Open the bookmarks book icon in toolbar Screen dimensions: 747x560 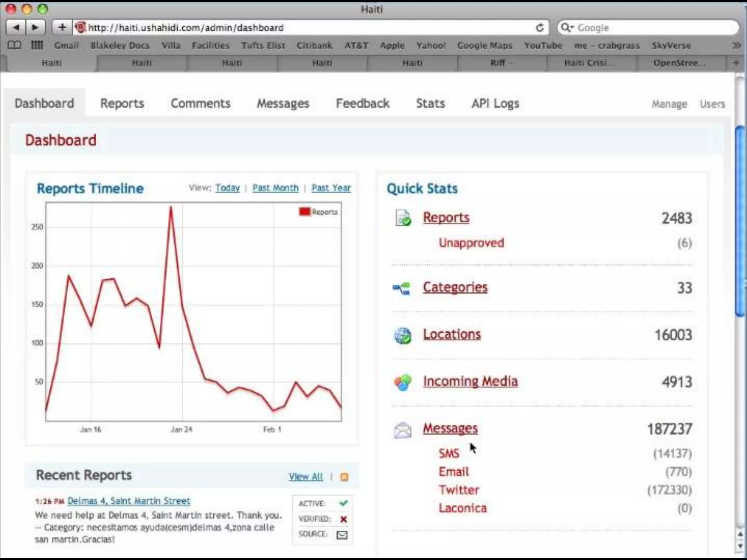coord(15,45)
